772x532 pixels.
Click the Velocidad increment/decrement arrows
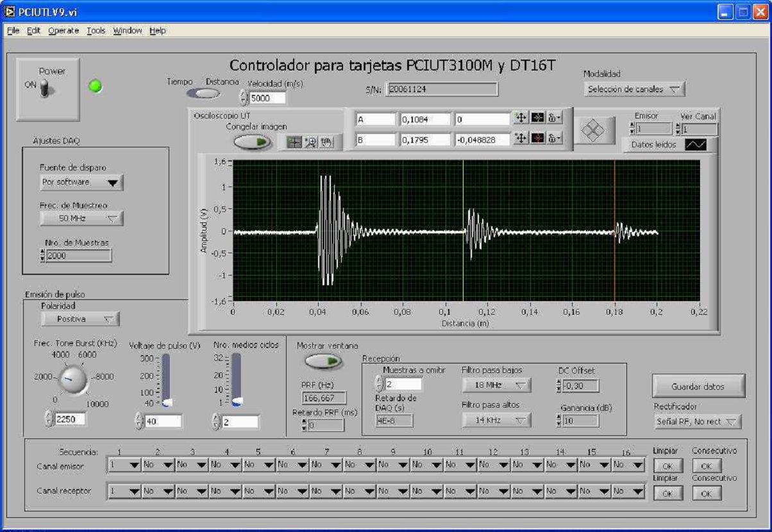(243, 98)
